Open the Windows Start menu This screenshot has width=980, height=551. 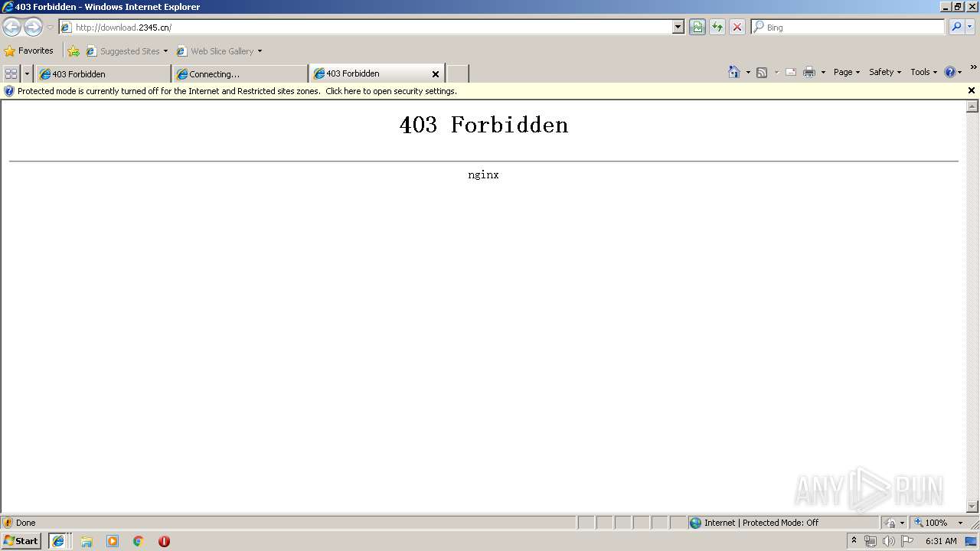21,541
